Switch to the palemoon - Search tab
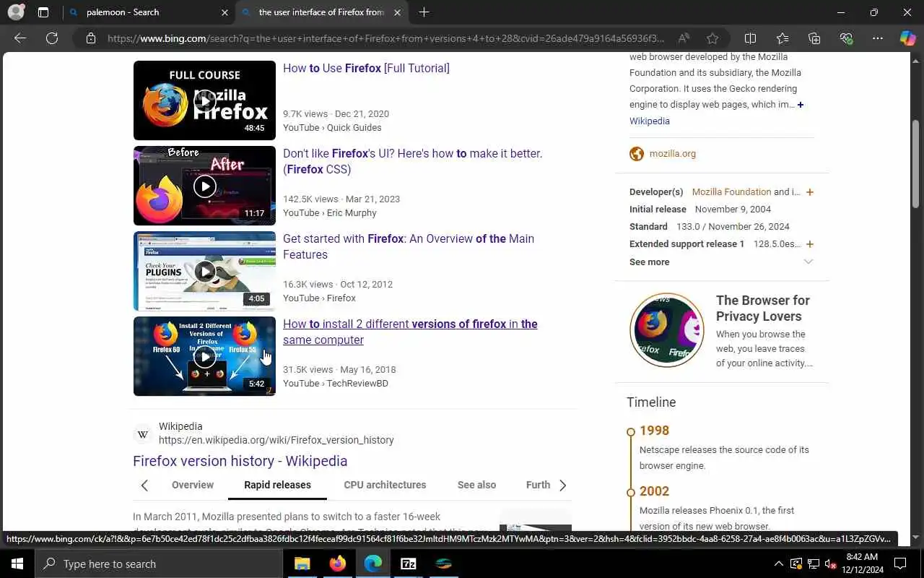The width and height of the screenshot is (924, 578). [x=149, y=12]
